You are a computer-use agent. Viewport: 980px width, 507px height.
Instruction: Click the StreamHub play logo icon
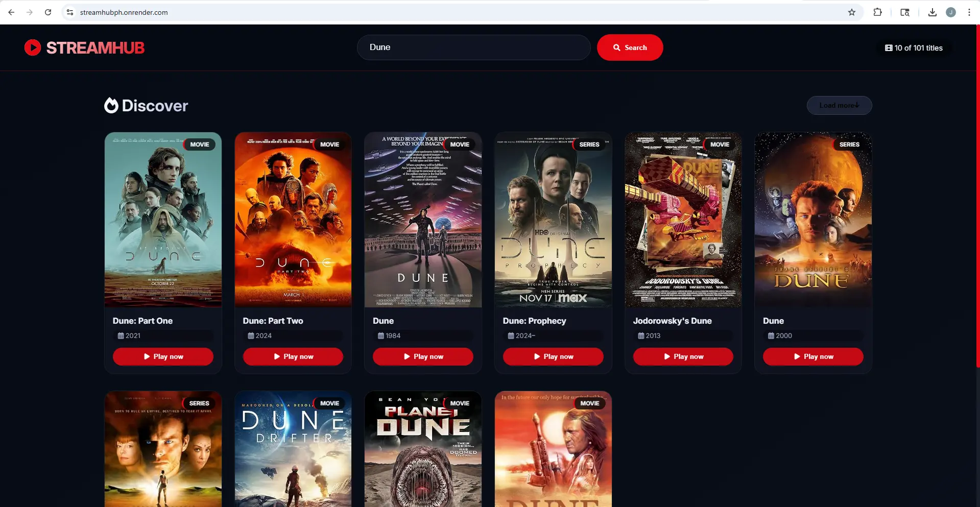[33, 47]
